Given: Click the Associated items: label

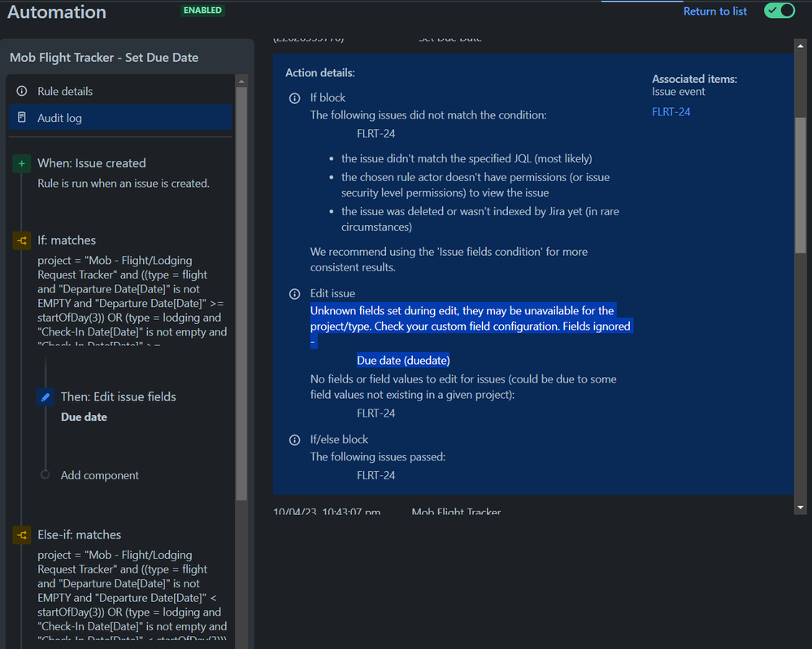Looking at the screenshot, I should click(694, 79).
